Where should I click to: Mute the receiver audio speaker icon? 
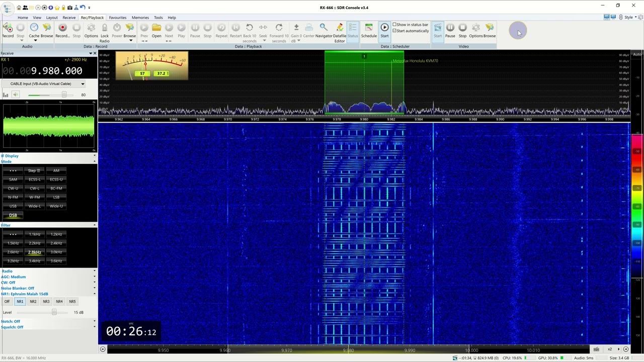(x=16, y=95)
